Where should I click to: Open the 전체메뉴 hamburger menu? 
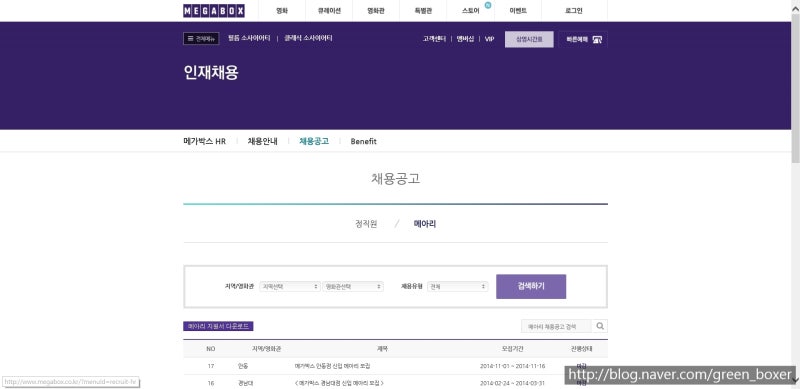(201, 38)
